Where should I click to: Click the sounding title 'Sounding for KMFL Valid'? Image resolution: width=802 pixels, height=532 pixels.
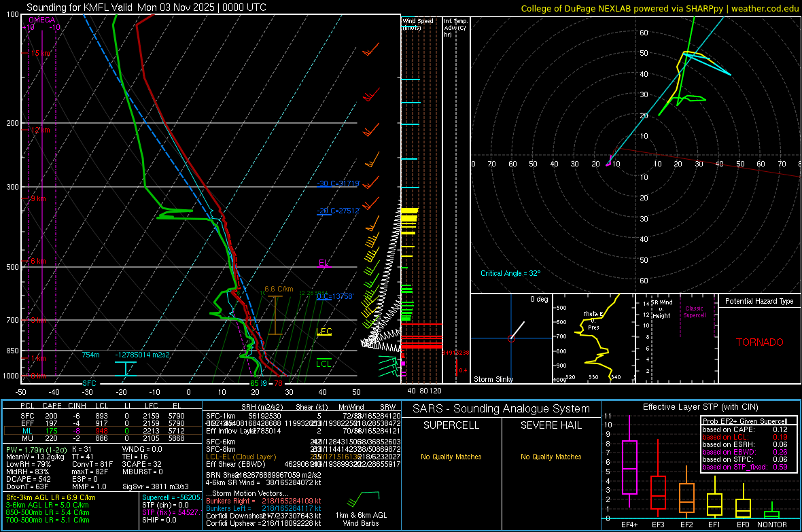click(80, 7)
